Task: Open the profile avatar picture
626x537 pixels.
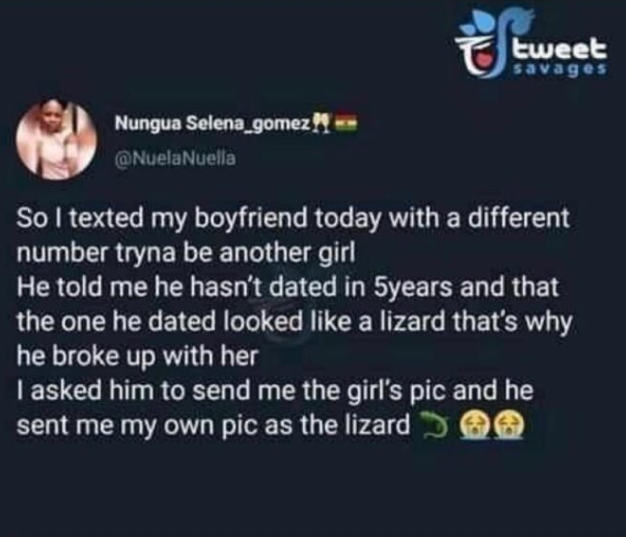Action: 56,140
